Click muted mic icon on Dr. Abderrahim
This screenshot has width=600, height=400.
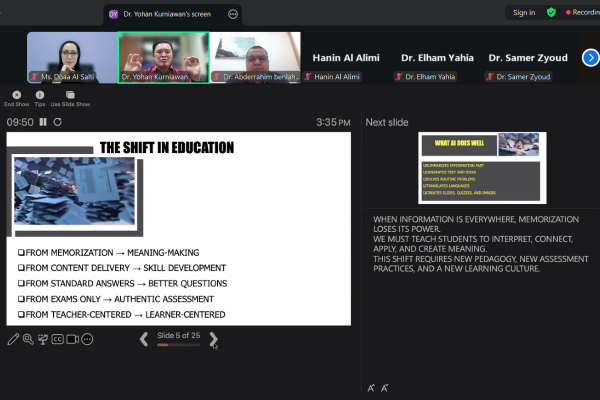point(217,77)
